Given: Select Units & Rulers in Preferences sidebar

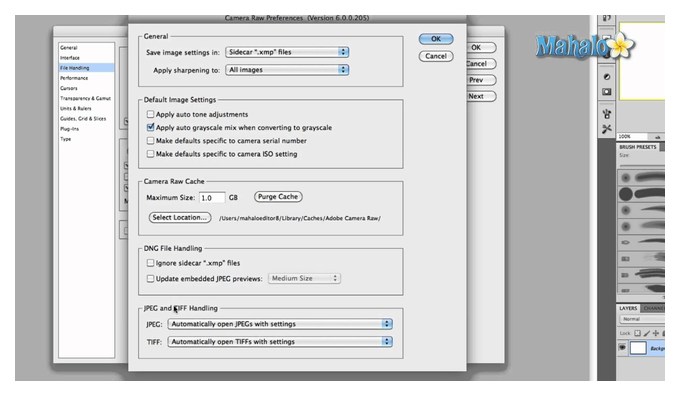Looking at the screenshot, I should tap(76, 108).
